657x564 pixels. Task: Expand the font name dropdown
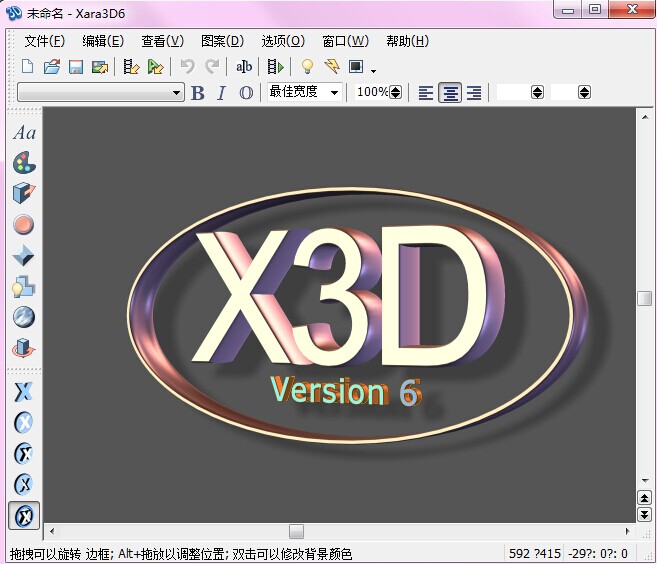177,93
